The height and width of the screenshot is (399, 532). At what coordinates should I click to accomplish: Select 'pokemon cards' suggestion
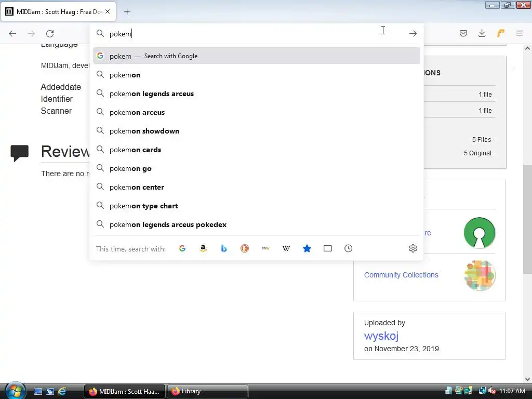point(257,150)
